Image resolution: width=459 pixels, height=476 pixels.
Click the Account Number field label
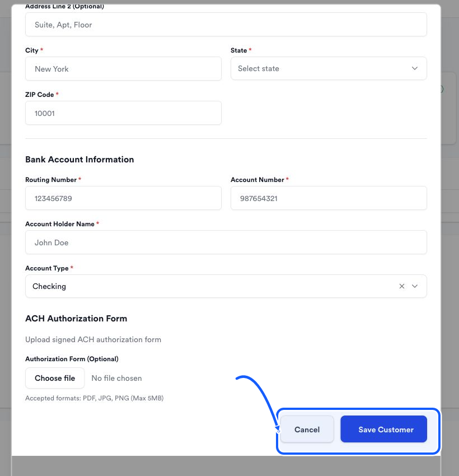pos(257,180)
